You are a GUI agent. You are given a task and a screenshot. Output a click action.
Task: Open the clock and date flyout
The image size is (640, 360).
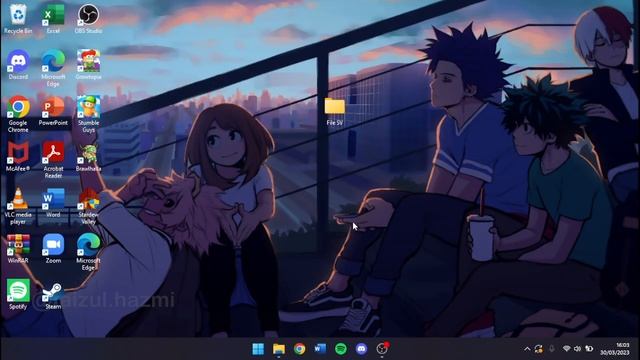pos(615,349)
